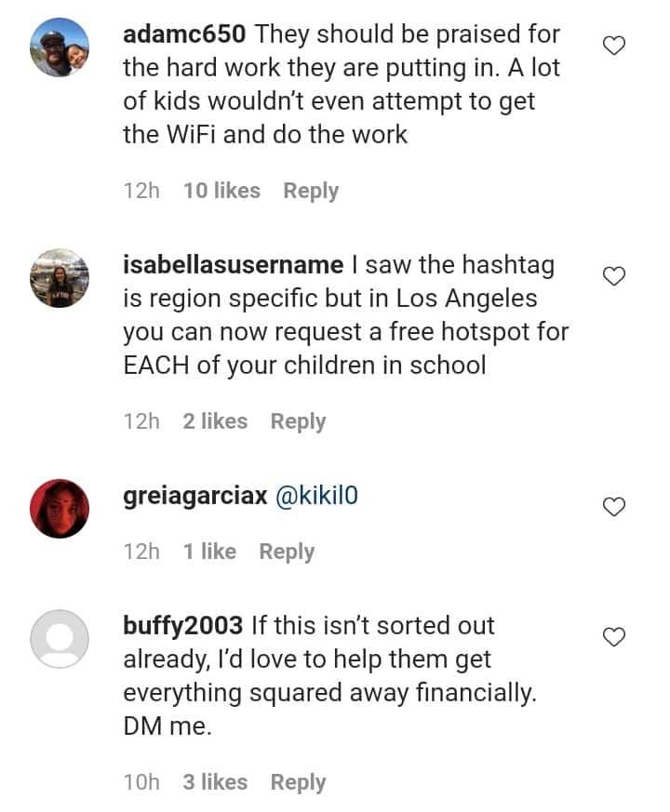This screenshot has width=670, height=812.
Task: Reply to greiagarciax's mention comment
Action: pyautogui.click(x=287, y=552)
